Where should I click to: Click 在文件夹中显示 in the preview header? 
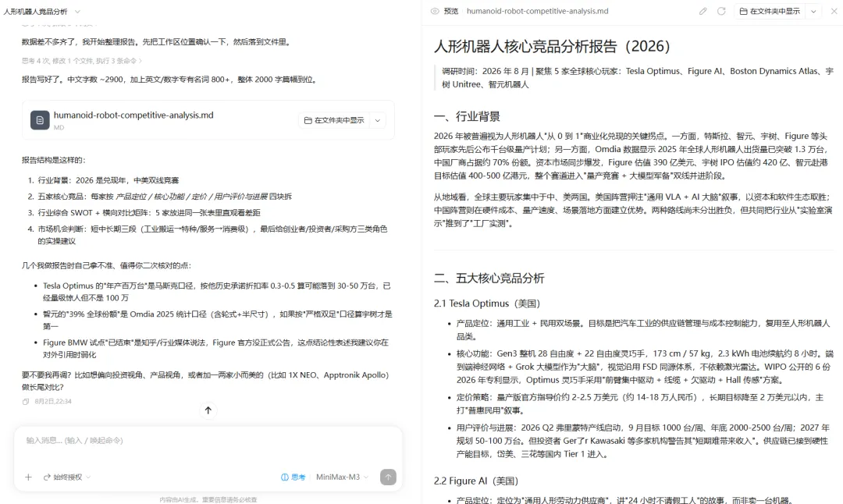[770, 11]
